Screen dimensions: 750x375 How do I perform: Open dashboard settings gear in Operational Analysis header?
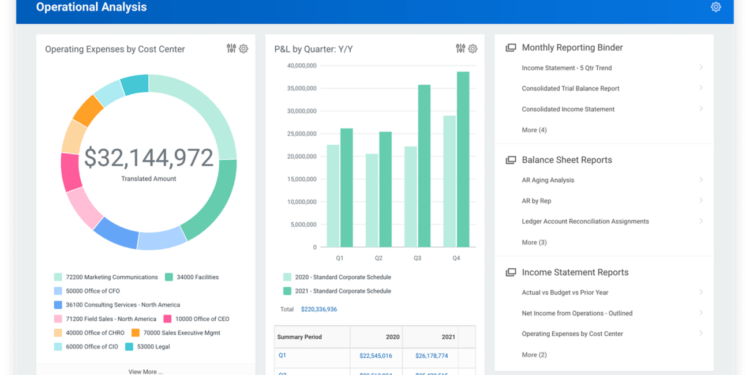(x=716, y=7)
